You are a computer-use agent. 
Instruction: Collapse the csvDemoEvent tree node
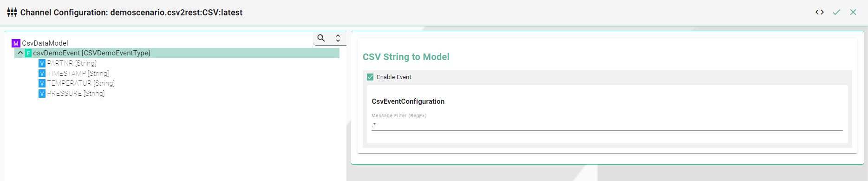20,53
